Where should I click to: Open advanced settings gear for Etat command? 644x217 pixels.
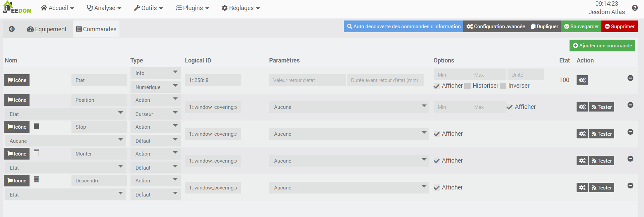[582, 80]
